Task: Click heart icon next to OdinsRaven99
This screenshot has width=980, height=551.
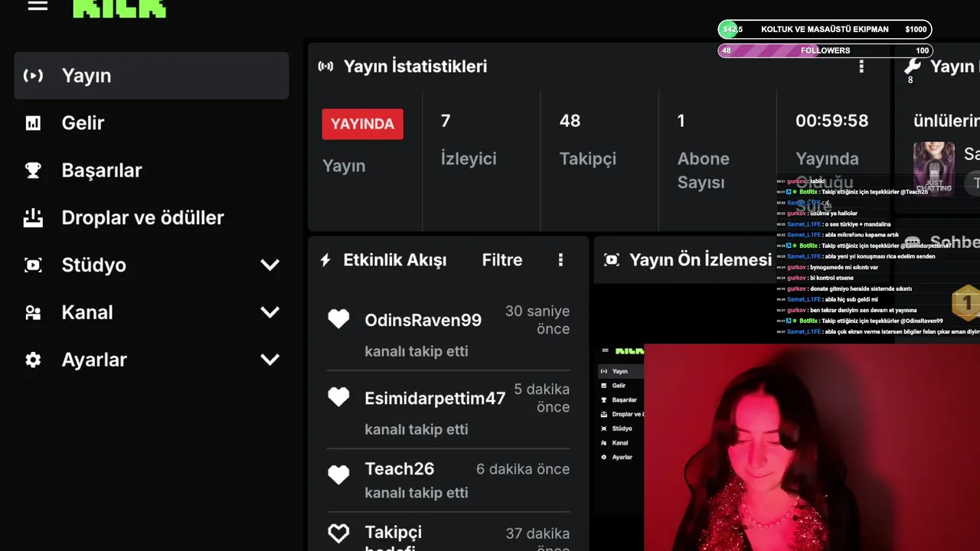Action: [338, 319]
